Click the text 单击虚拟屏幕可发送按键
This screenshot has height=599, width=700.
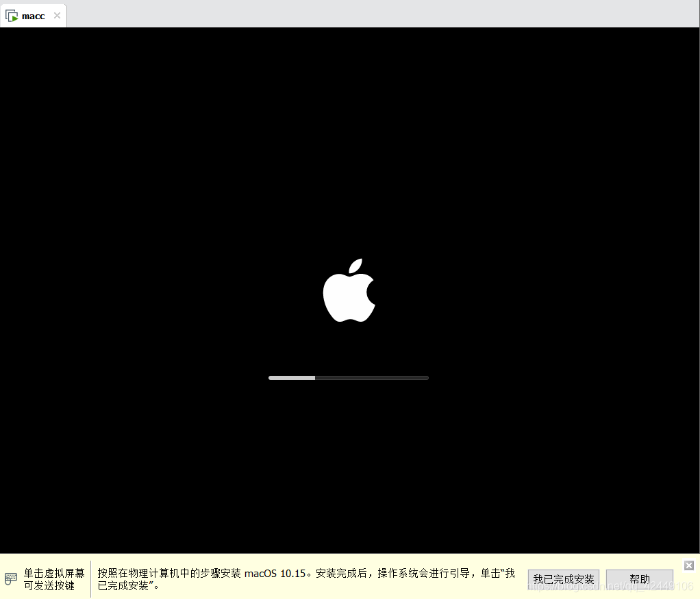coord(54,579)
